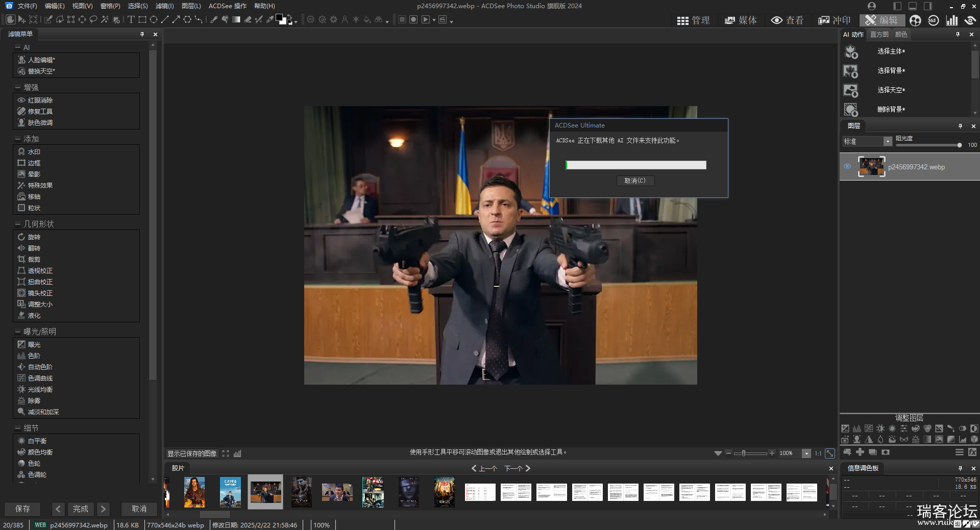Add a Levels adjustment layer
The width and height of the screenshot is (980, 530).
coord(857,428)
